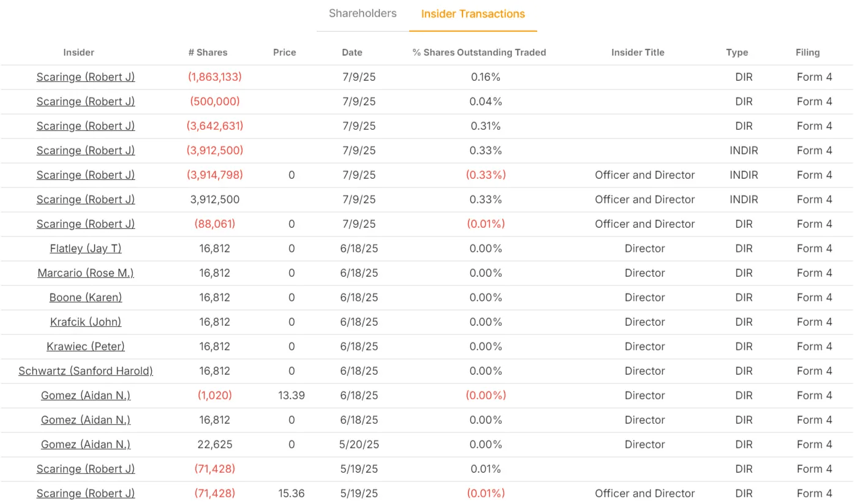Switch to the Shareholders tab
Viewport: 855px width, 504px height.
[x=363, y=13]
